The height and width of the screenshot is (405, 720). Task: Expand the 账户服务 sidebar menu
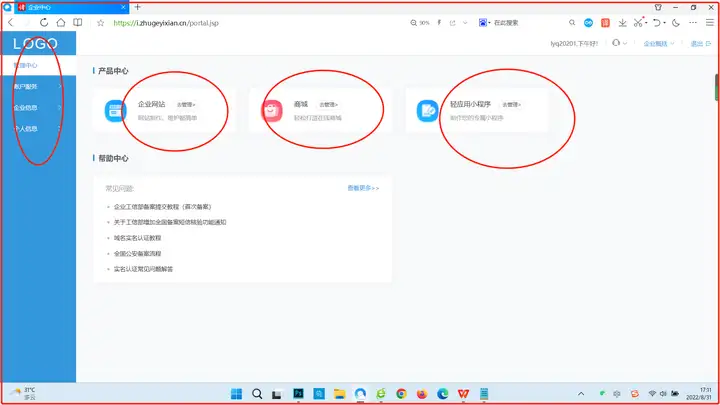[39, 86]
